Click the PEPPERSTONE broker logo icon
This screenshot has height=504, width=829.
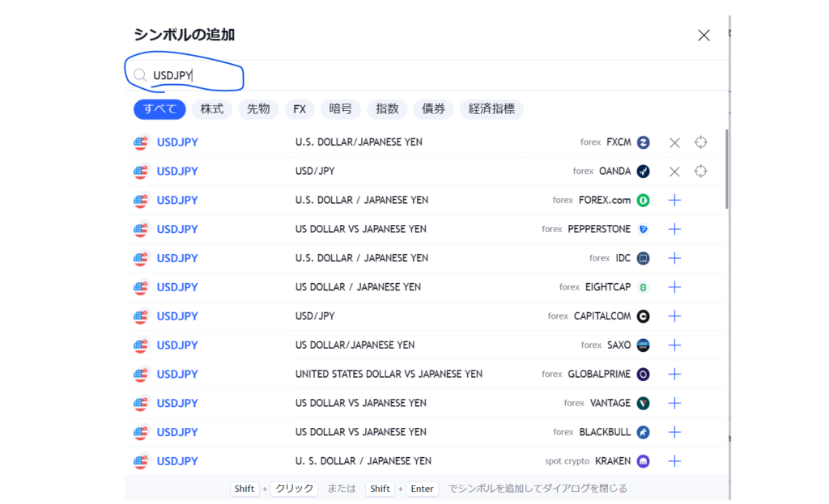tap(644, 229)
